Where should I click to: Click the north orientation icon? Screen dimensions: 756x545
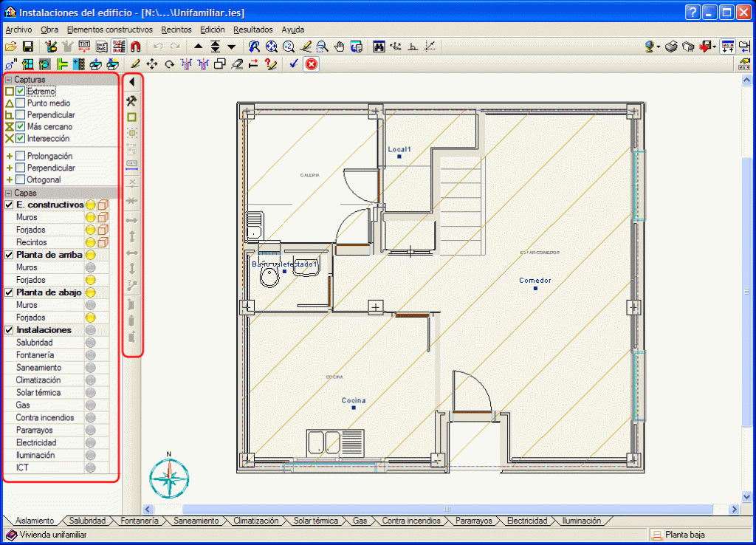10,64
